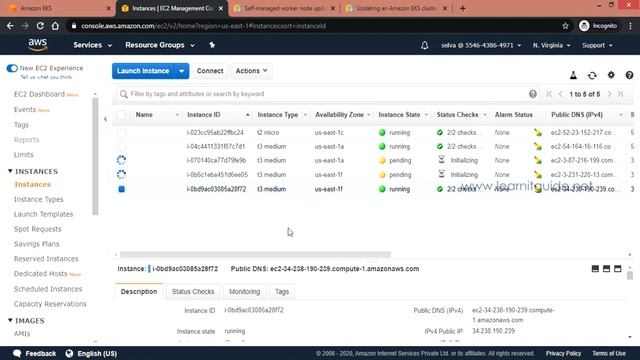Click the filter help icon in search bar
This screenshot has height=360, width=640.
point(533,94)
